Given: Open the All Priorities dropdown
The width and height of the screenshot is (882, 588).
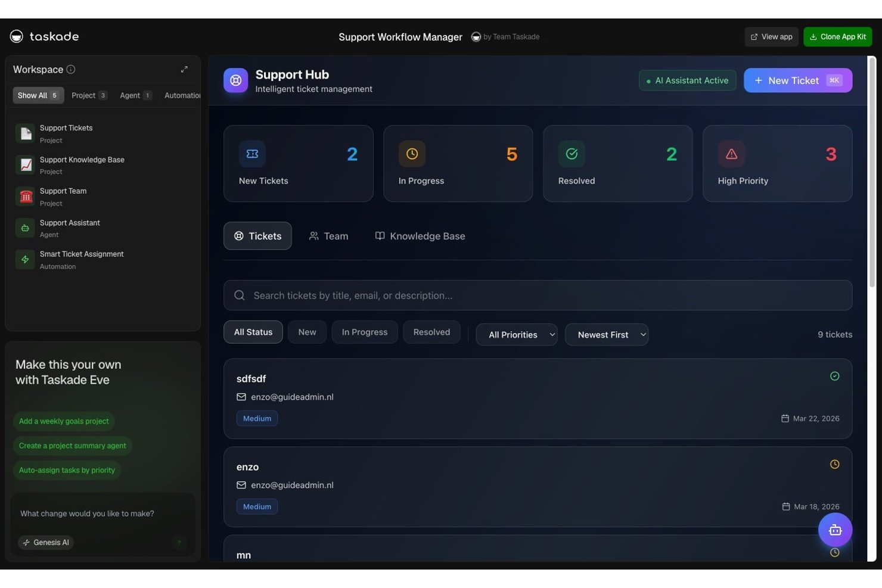Looking at the screenshot, I should point(517,335).
